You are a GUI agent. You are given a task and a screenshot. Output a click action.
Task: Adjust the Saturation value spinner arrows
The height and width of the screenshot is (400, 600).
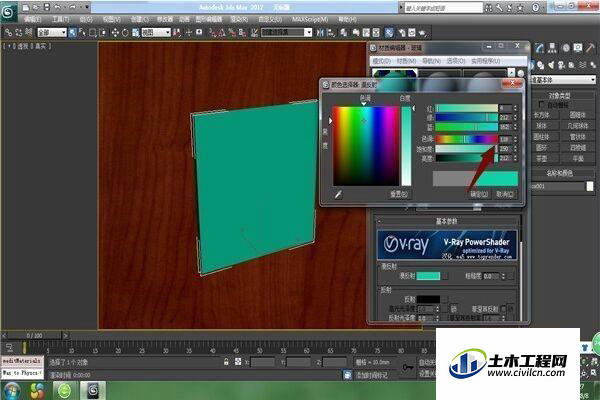515,148
